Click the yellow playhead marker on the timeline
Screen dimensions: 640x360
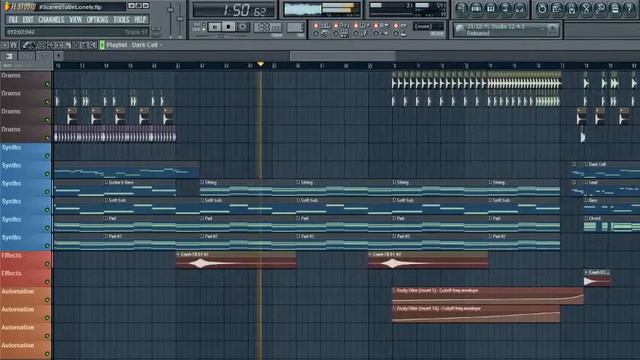point(260,64)
